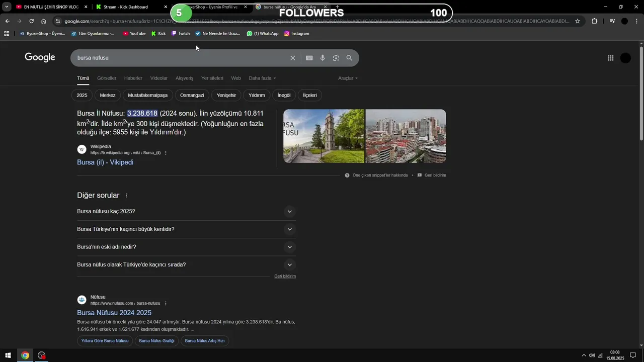Viewport: 644px width, 362px height.
Task: Click the magnifier search icon
Action: click(x=349, y=58)
